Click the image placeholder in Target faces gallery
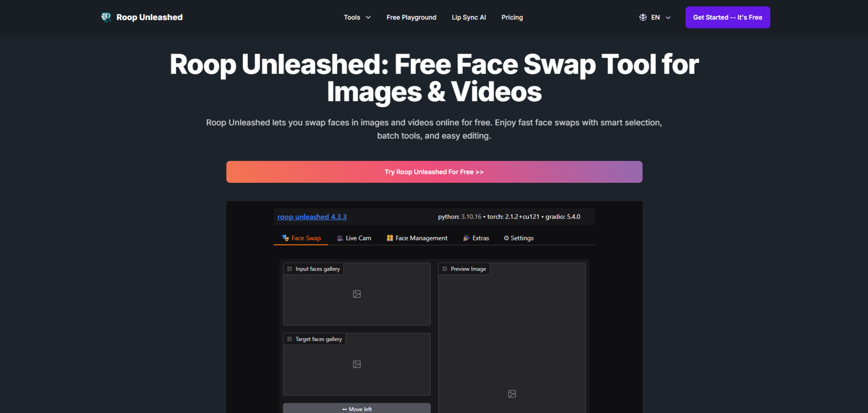This screenshot has width=868, height=413. [x=357, y=364]
